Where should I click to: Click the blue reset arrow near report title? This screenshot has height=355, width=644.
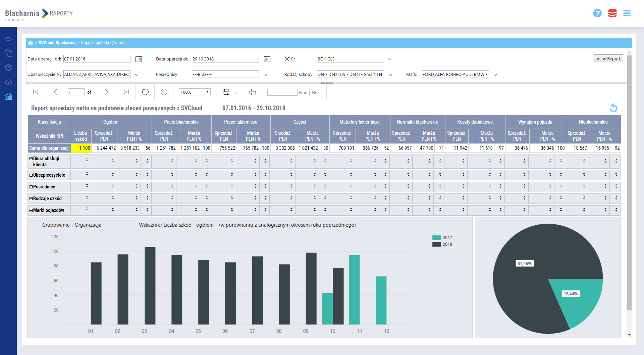(x=613, y=108)
